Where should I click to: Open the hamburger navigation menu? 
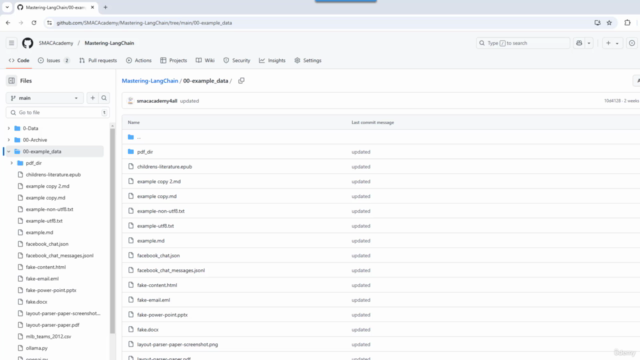click(x=11, y=43)
